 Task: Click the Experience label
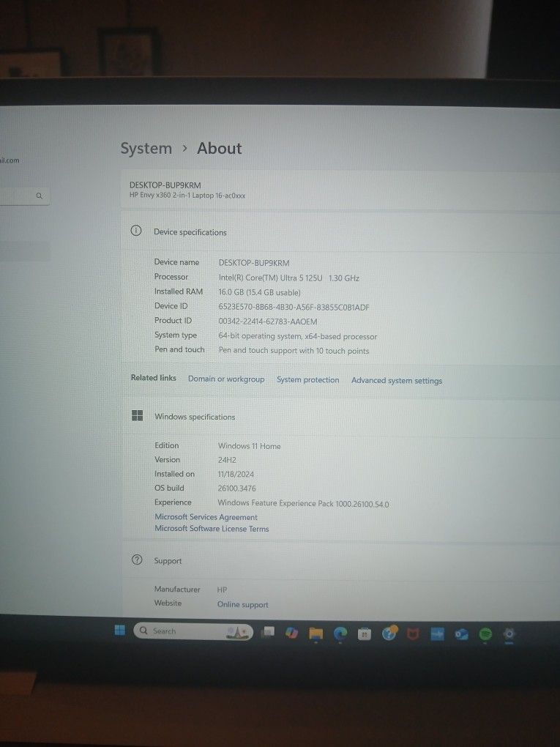[173, 502]
